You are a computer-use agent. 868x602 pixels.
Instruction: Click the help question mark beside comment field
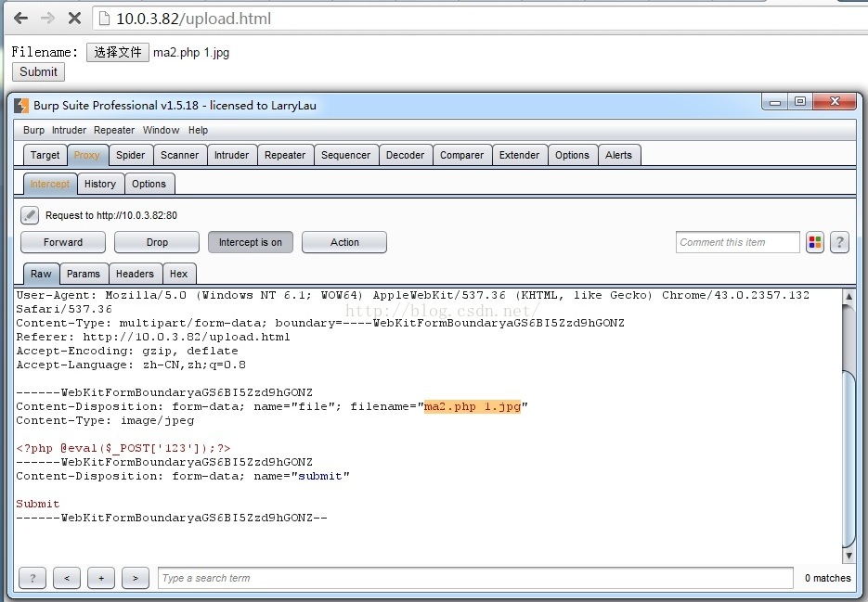click(839, 242)
